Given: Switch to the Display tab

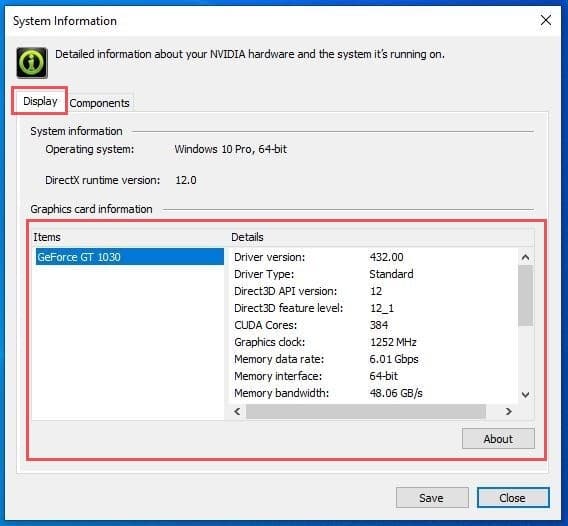Looking at the screenshot, I should (40, 101).
